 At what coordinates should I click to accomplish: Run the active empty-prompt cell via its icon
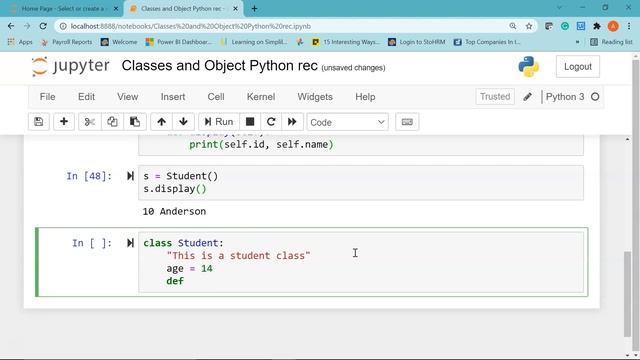pos(130,243)
